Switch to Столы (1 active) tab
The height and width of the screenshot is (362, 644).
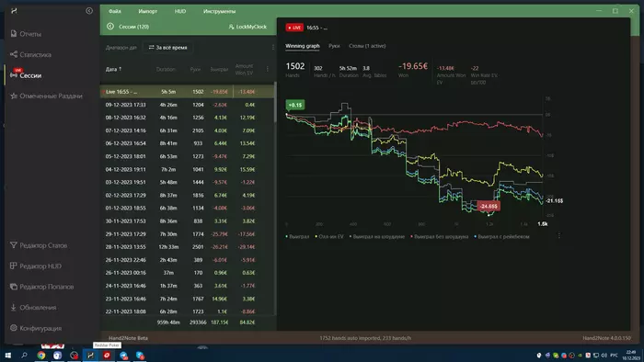(x=367, y=46)
